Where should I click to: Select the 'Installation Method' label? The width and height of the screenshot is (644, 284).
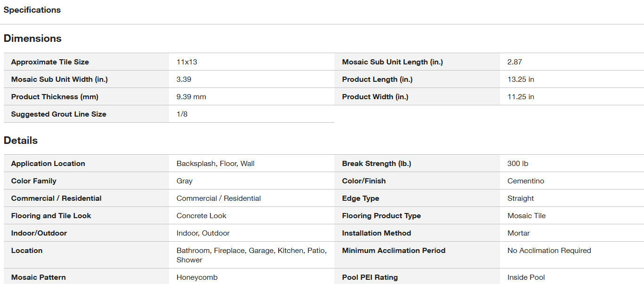pyautogui.click(x=377, y=233)
